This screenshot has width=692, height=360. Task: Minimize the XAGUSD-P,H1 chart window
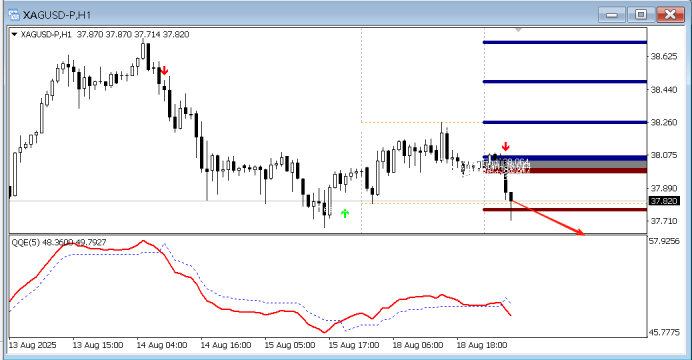point(612,15)
